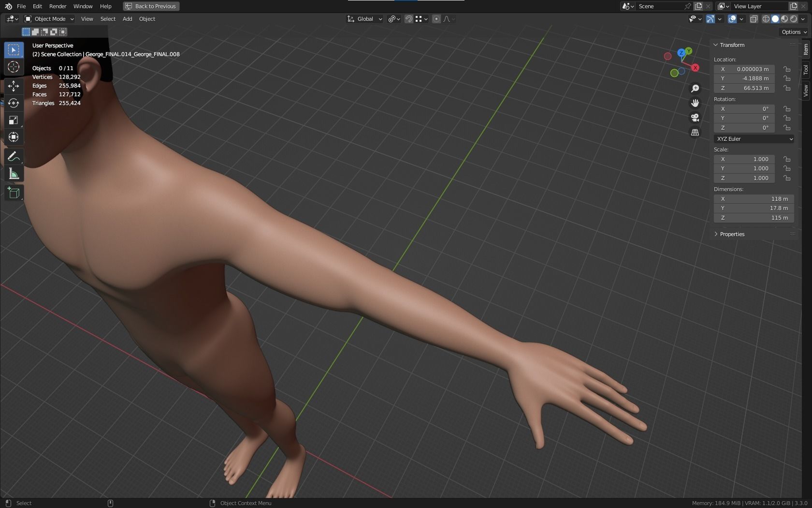Pin the scene to workspace

[x=687, y=6]
